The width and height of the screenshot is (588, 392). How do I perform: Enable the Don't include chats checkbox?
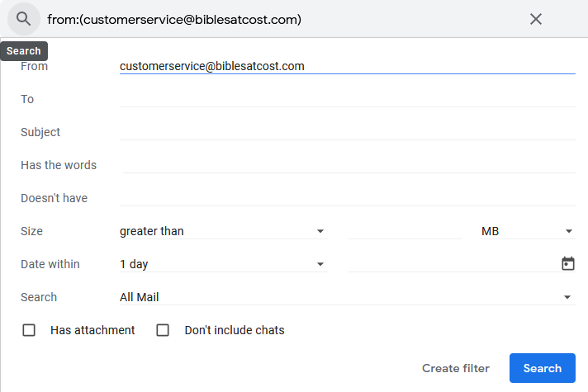tap(163, 330)
